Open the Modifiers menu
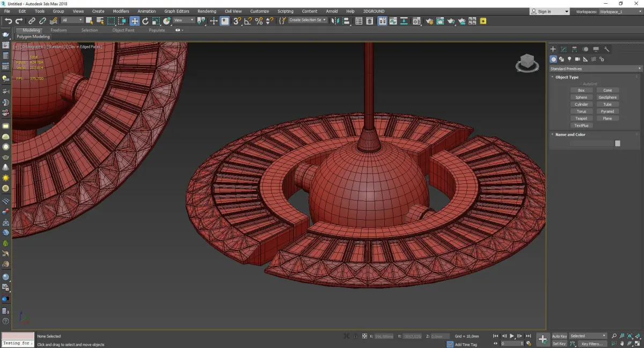Viewport: 644px width, 348px height. click(x=121, y=11)
